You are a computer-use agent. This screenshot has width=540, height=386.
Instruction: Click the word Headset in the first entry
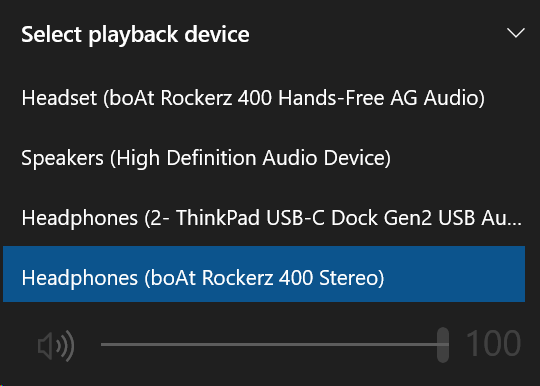point(59,98)
